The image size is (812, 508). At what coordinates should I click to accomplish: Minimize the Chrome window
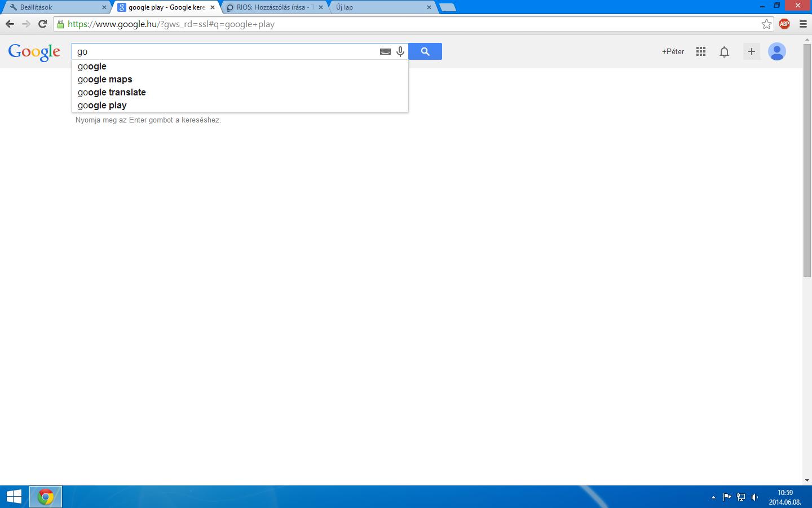click(x=762, y=5)
